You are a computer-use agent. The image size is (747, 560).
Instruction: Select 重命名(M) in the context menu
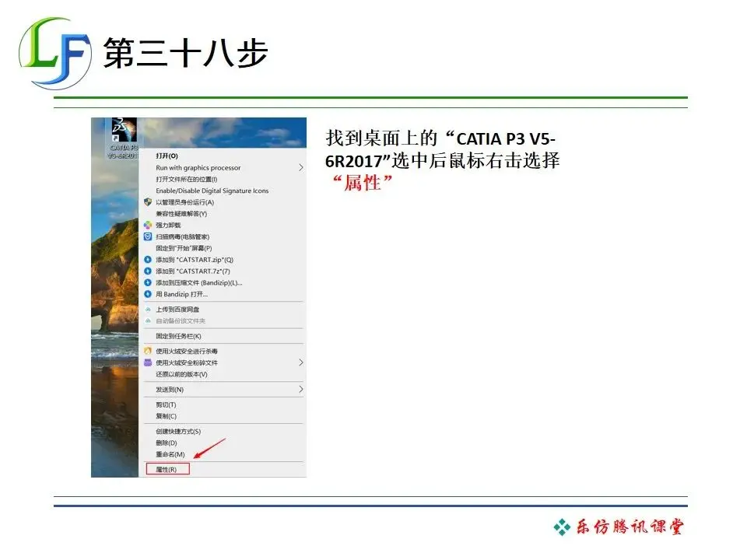click(170, 454)
